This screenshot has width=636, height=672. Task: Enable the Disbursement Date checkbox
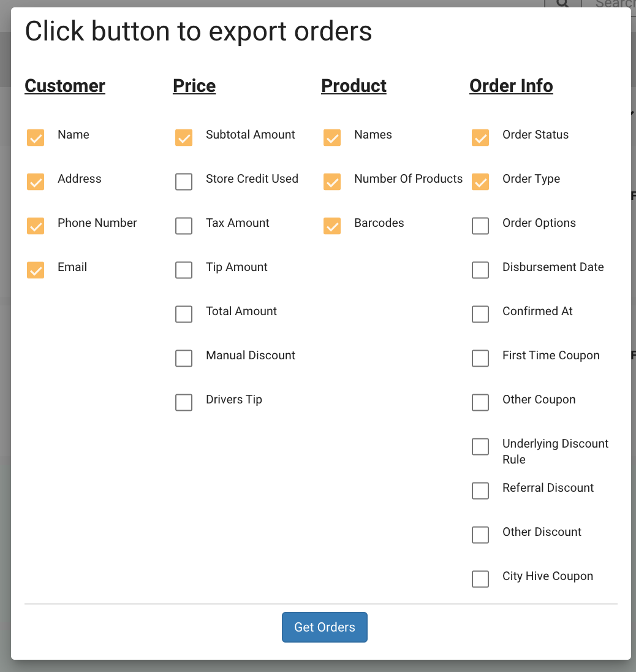(x=480, y=270)
